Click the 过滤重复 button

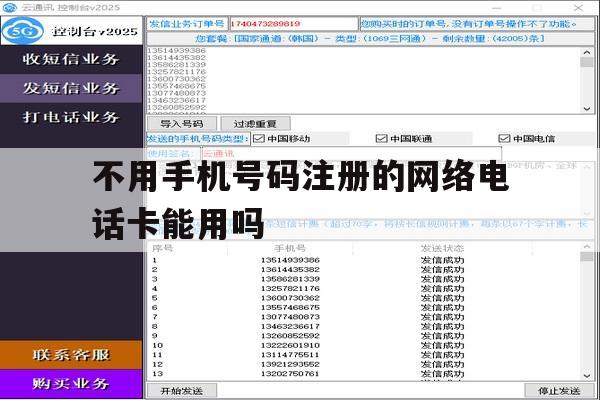click(x=255, y=124)
